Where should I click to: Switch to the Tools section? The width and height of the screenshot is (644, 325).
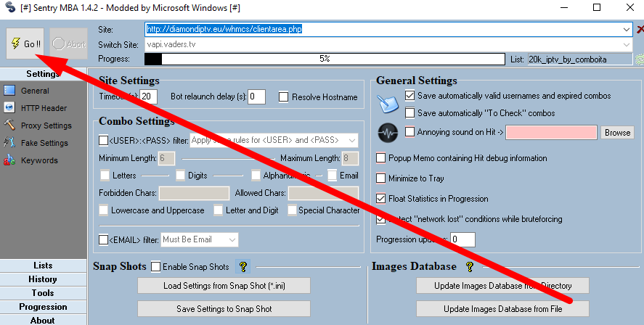(x=43, y=293)
